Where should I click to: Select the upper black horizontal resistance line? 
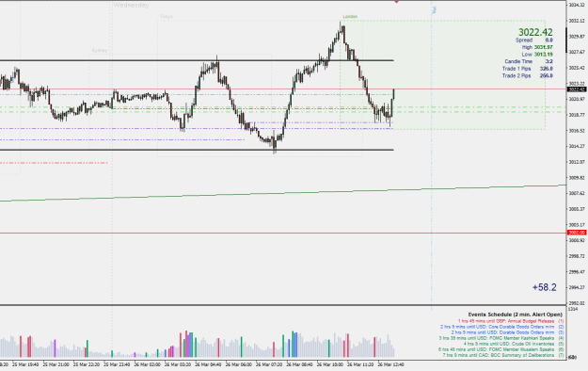pos(197,60)
